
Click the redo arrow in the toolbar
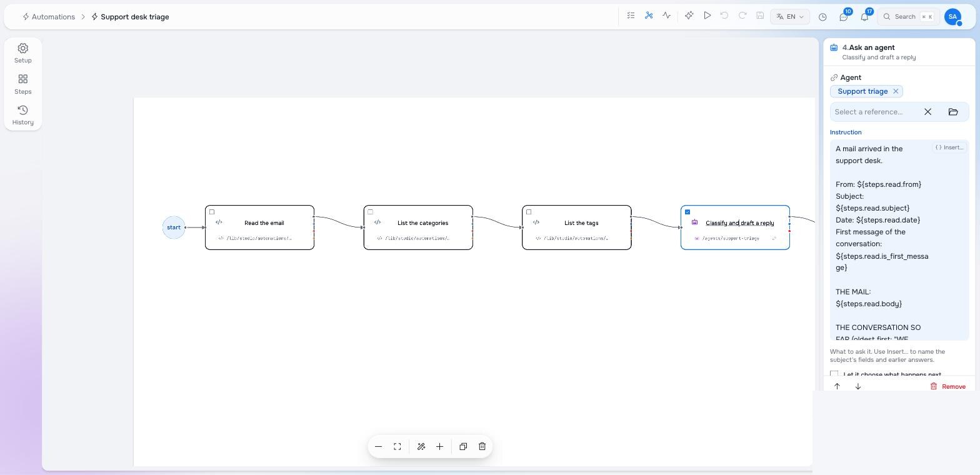coord(742,16)
